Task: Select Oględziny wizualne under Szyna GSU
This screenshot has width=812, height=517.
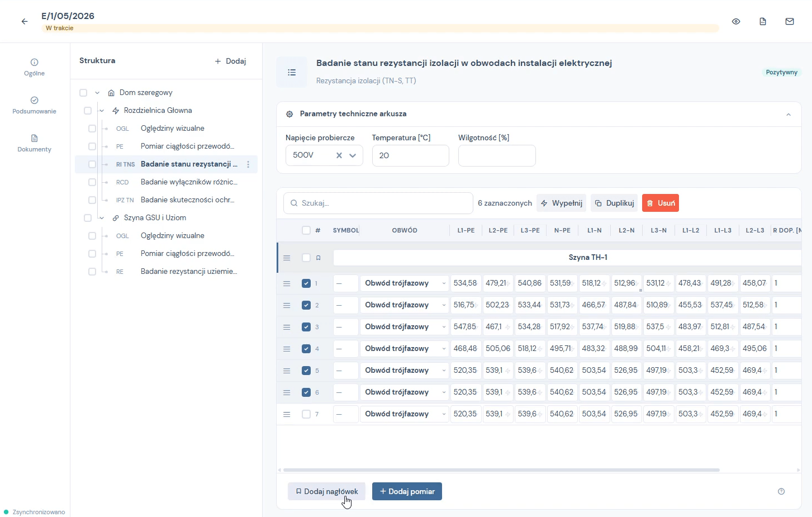Action: coord(172,236)
